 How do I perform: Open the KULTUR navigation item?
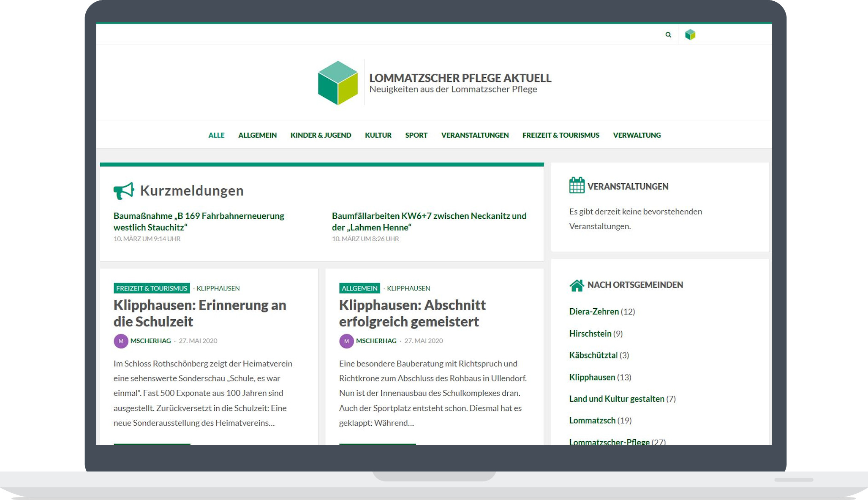(378, 135)
